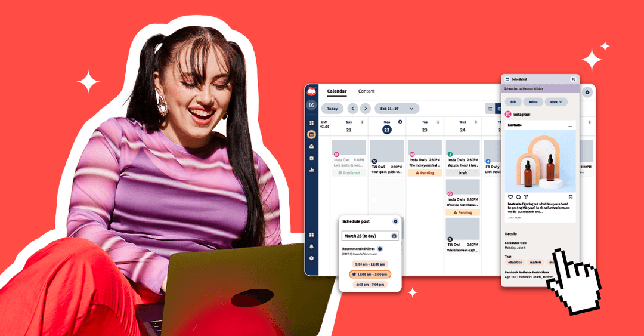Like the Instagram post preview heart
This screenshot has width=644, height=336.
click(510, 197)
